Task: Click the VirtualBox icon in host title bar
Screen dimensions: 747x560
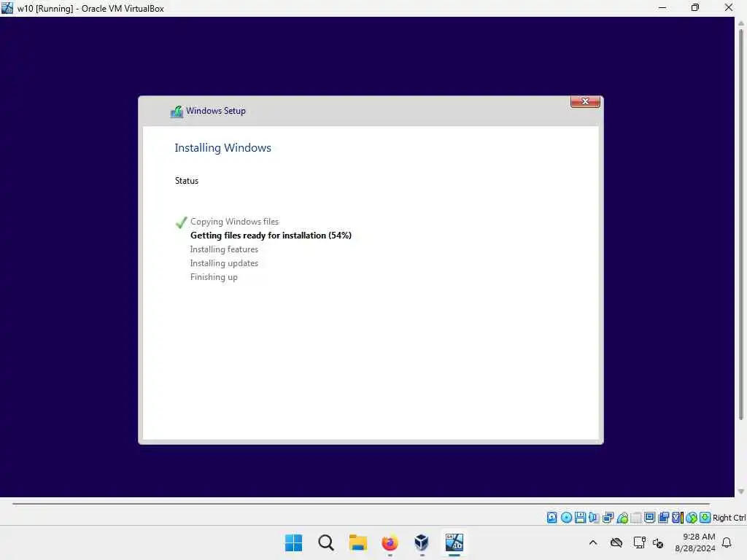Action: [x=7, y=8]
